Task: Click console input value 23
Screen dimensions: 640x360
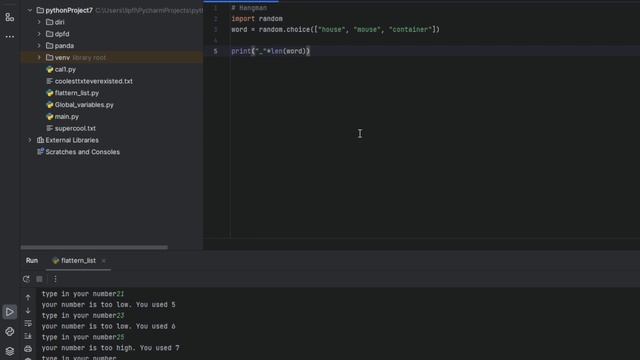Action: [x=120, y=316]
